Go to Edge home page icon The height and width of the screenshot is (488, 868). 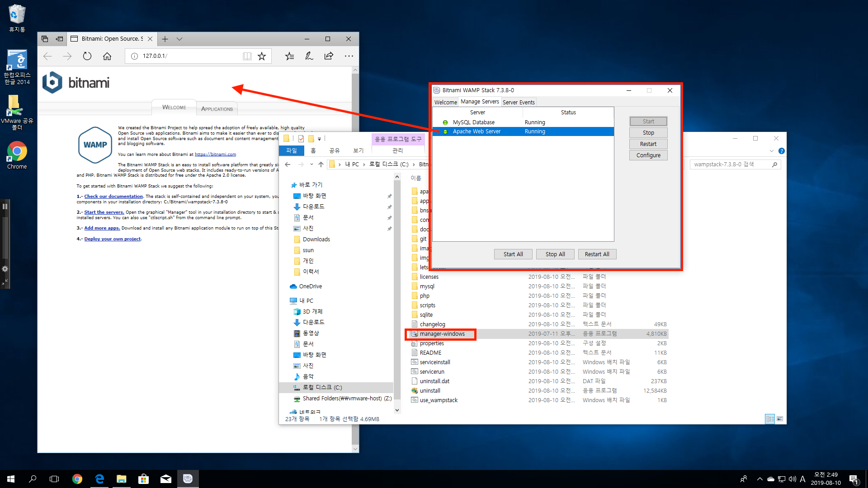point(107,56)
